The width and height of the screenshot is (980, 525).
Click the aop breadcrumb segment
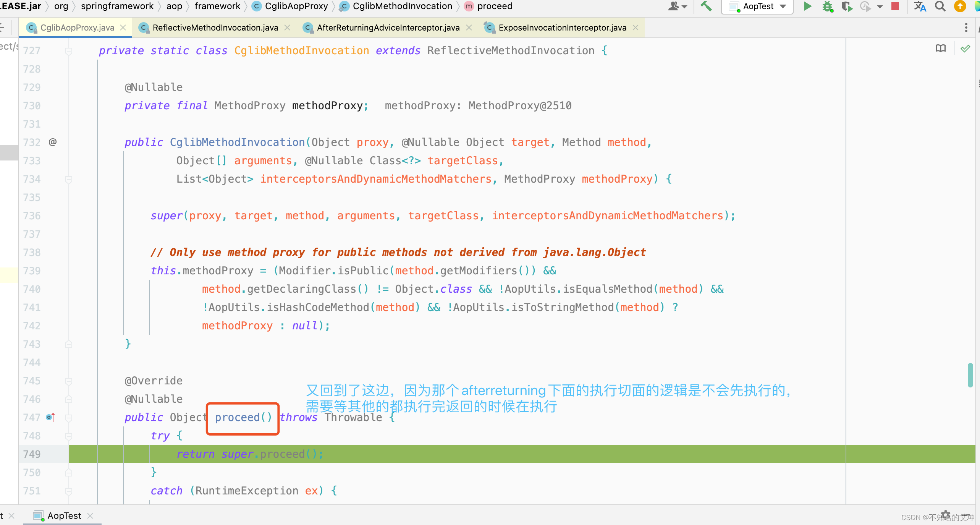click(x=174, y=6)
